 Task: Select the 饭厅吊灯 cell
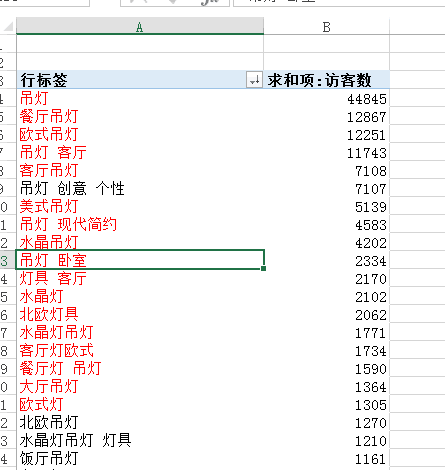pyautogui.click(x=140, y=458)
